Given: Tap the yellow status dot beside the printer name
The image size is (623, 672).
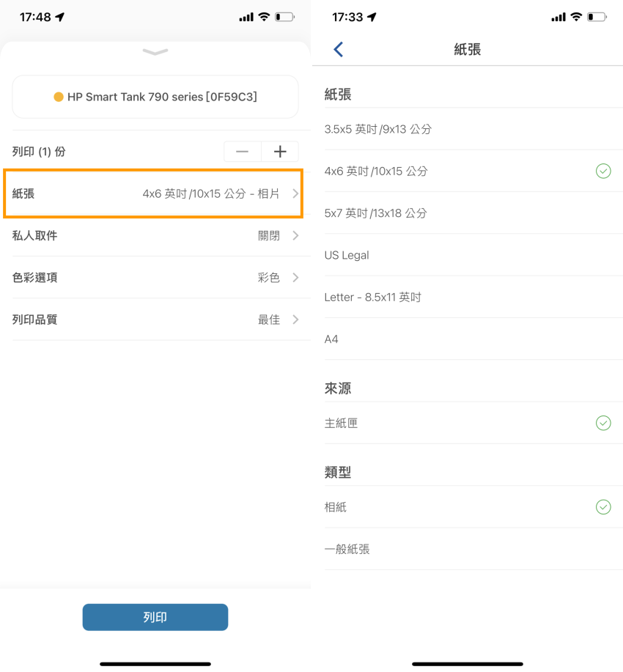Looking at the screenshot, I should click(59, 97).
